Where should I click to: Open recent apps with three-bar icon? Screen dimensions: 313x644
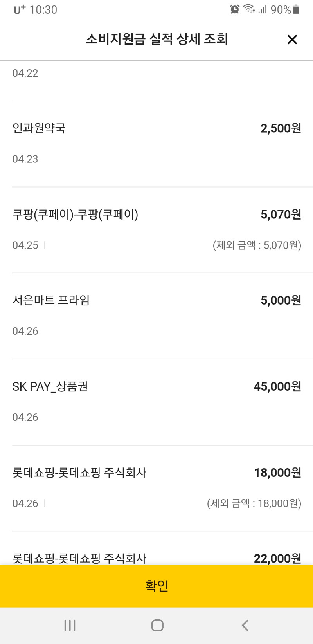70,625
